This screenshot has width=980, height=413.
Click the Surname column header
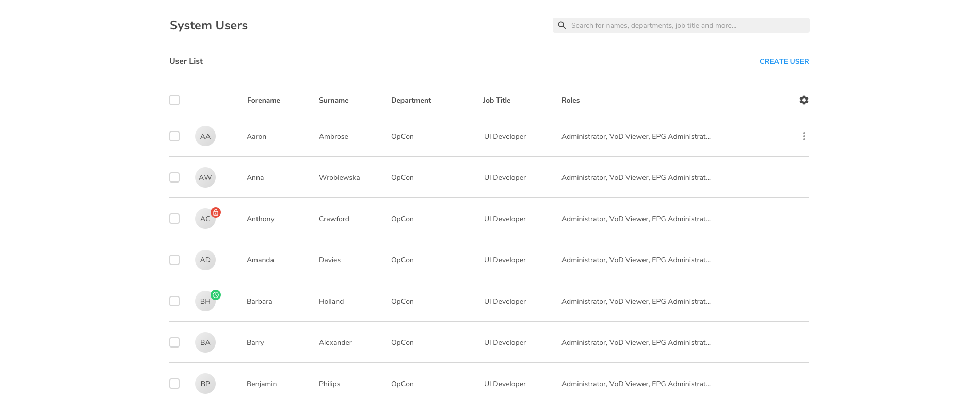pos(333,100)
